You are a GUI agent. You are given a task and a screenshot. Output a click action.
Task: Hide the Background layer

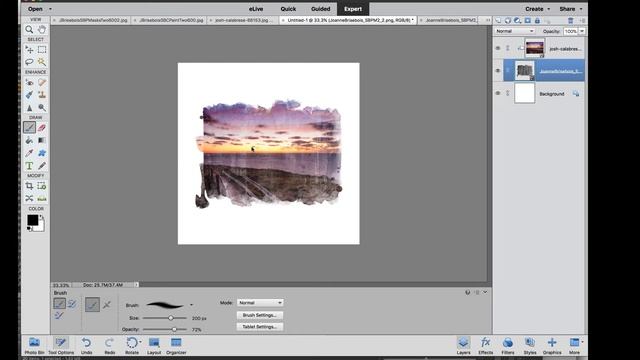click(498, 93)
